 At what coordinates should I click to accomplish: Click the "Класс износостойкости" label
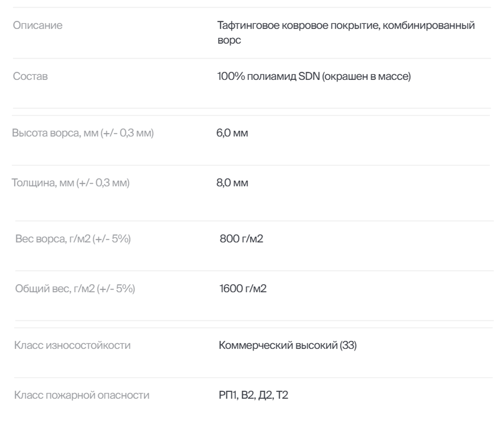click(73, 345)
